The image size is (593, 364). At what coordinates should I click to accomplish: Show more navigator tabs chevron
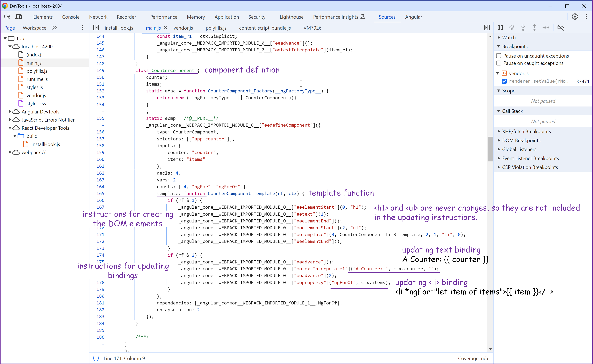55,28
